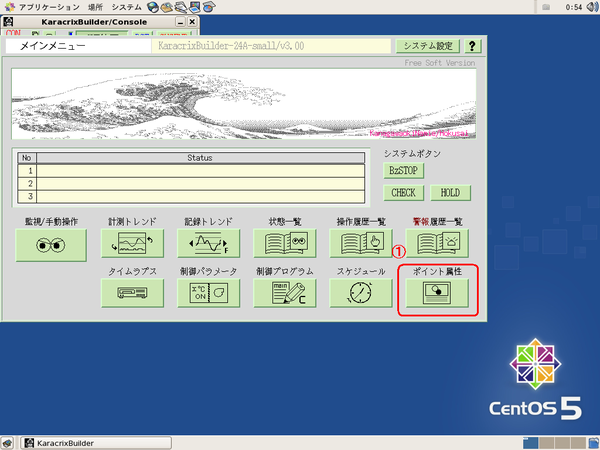Close the KaracrixBuilder/Console window

click(192, 22)
